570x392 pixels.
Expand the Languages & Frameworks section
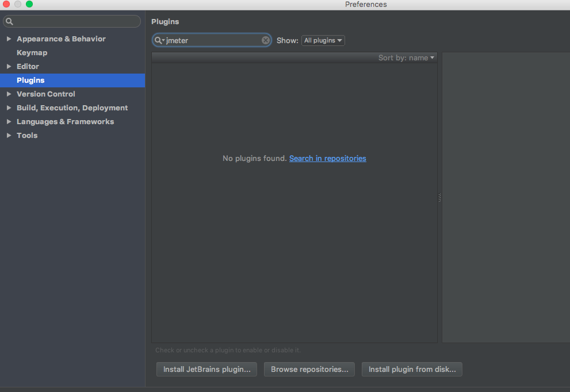pos(9,121)
